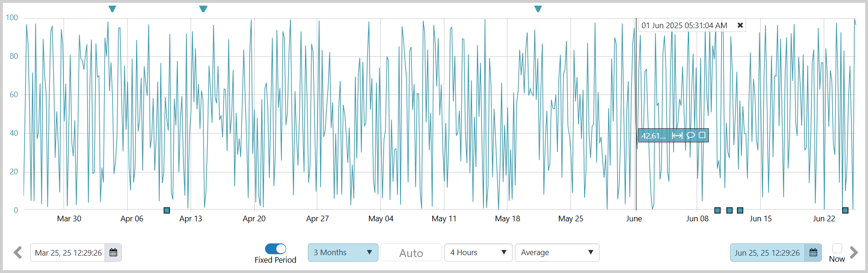Click the event square marker near Jun 22
The width and height of the screenshot is (868, 273).
coord(845,211)
